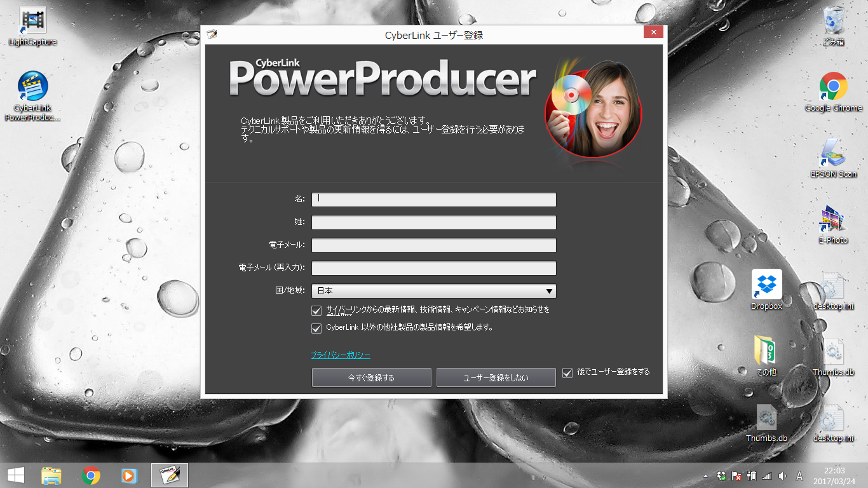Toggle the 後でユーザー登録をする checkbox
The height and width of the screenshot is (488, 868).
(x=568, y=373)
